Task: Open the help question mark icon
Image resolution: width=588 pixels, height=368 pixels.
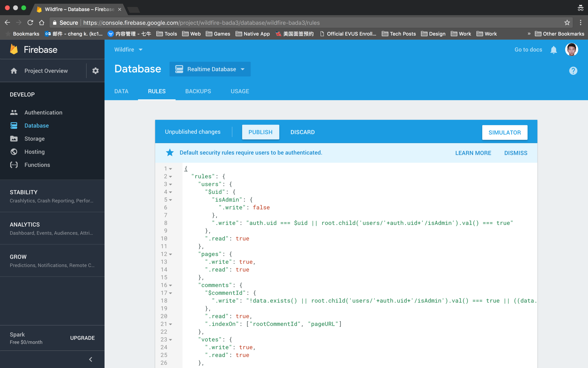Action: 573,71
